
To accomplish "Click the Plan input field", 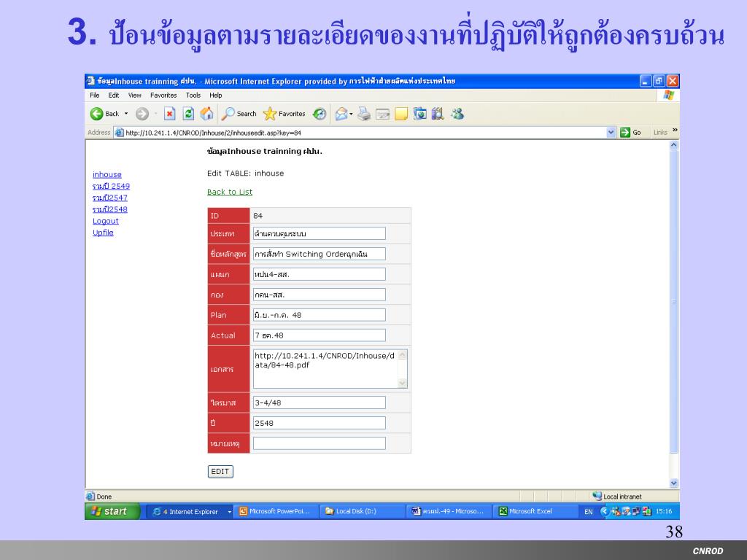I will 320,315.
